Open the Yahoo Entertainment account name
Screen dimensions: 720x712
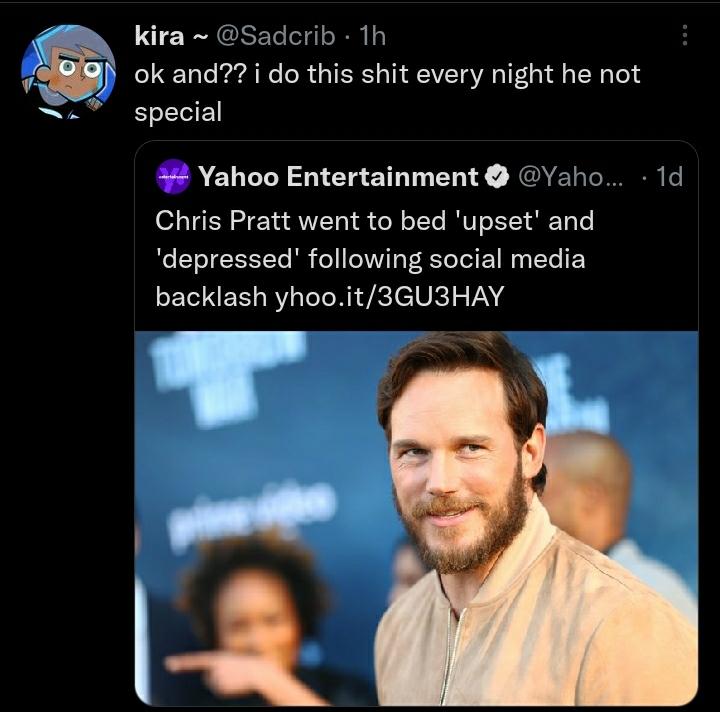(x=338, y=177)
